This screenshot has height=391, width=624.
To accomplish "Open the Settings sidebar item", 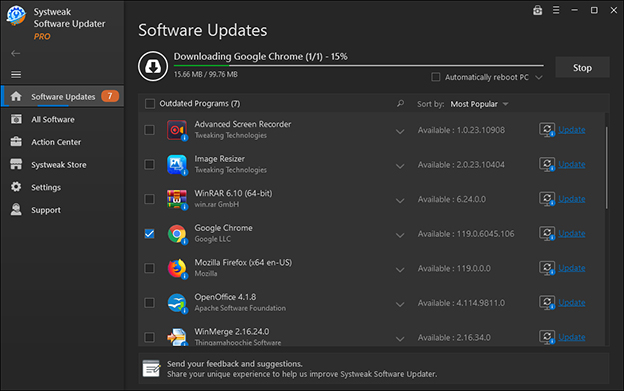I will point(62,187).
